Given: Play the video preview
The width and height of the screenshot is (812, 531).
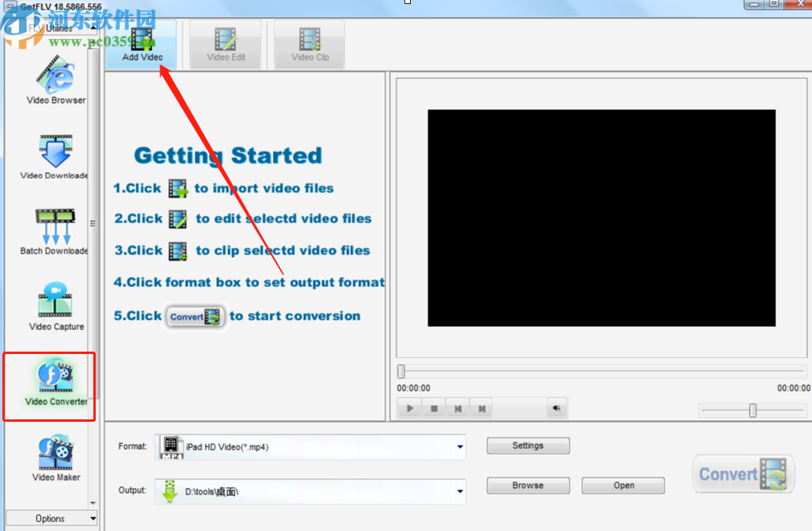Looking at the screenshot, I should (x=410, y=408).
